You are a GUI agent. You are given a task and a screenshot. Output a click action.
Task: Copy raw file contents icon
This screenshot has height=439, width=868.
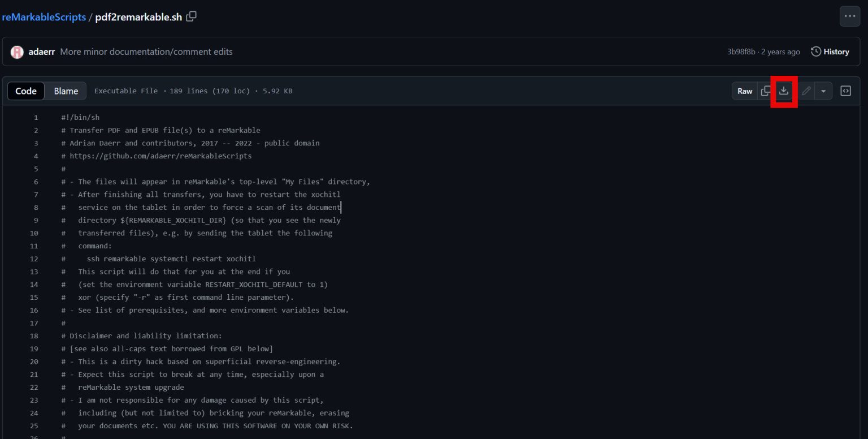(766, 91)
